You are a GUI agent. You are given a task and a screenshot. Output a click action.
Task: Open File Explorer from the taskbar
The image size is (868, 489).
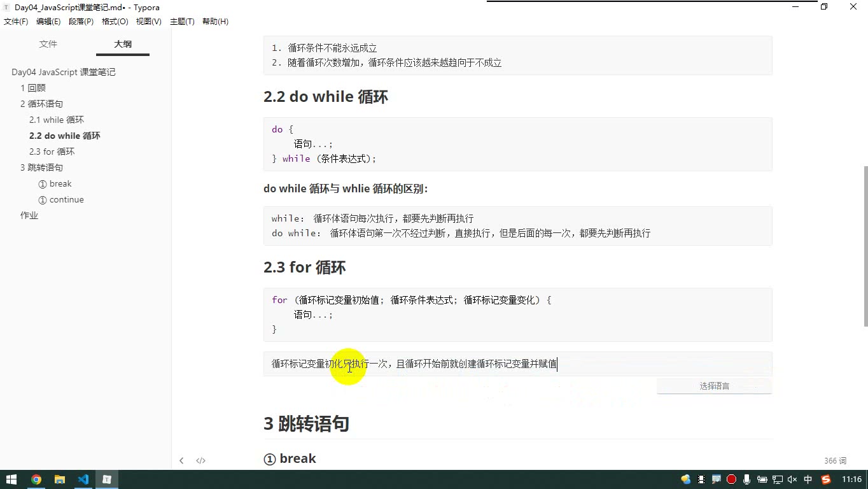(60, 479)
